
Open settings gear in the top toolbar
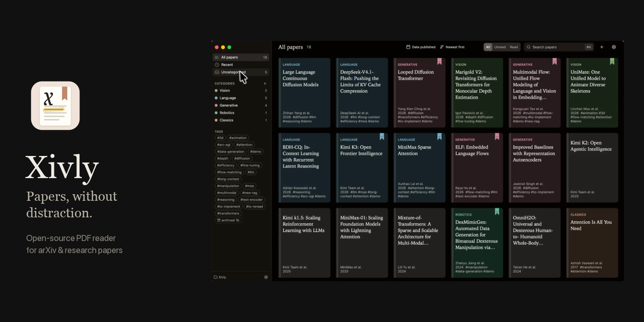tap(614, 47)
